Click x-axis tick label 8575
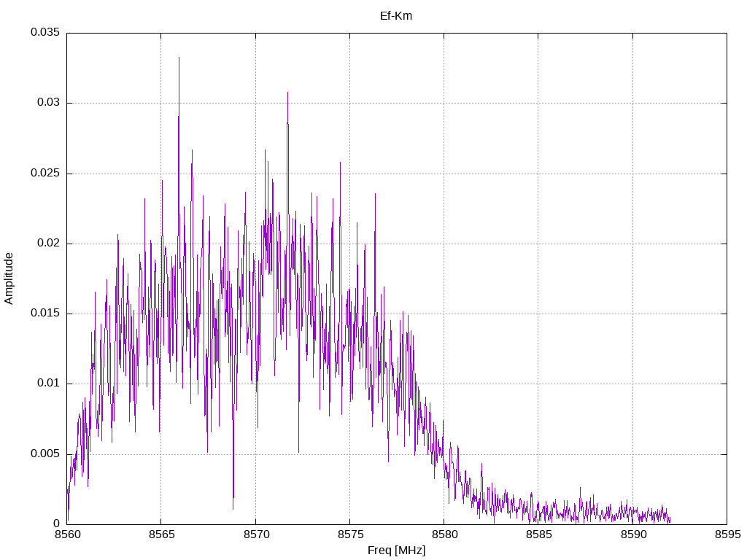 pyautogui.click(x=350, y=534)
